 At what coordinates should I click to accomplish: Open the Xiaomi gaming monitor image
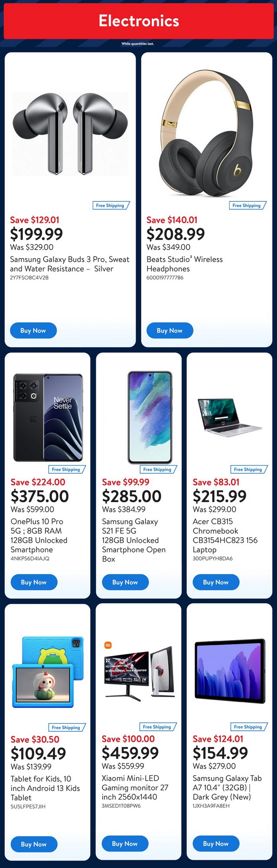[140, 672]
